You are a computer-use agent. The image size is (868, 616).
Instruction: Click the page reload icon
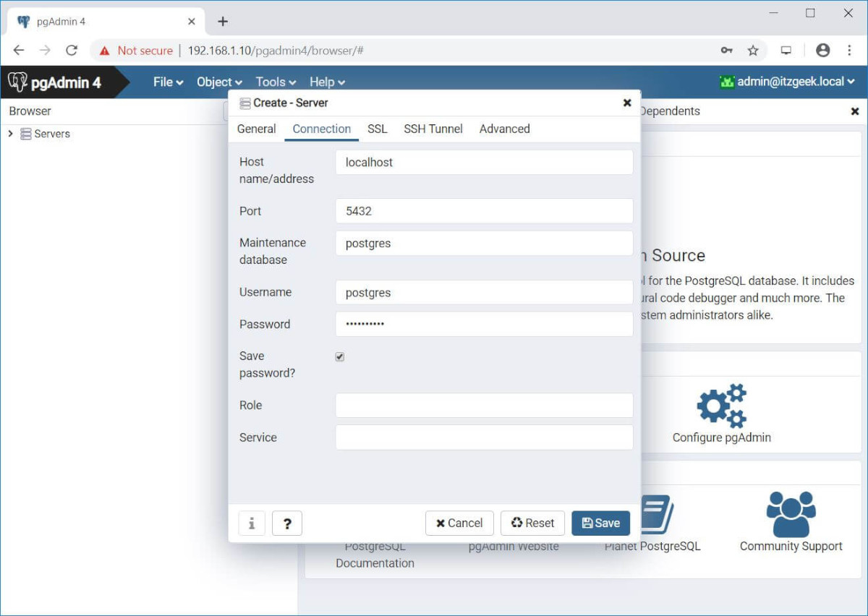[x=72, y=51]
